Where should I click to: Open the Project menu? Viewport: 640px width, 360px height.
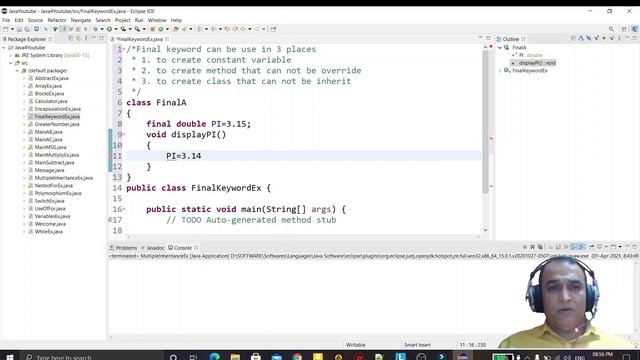coord(122,20)
